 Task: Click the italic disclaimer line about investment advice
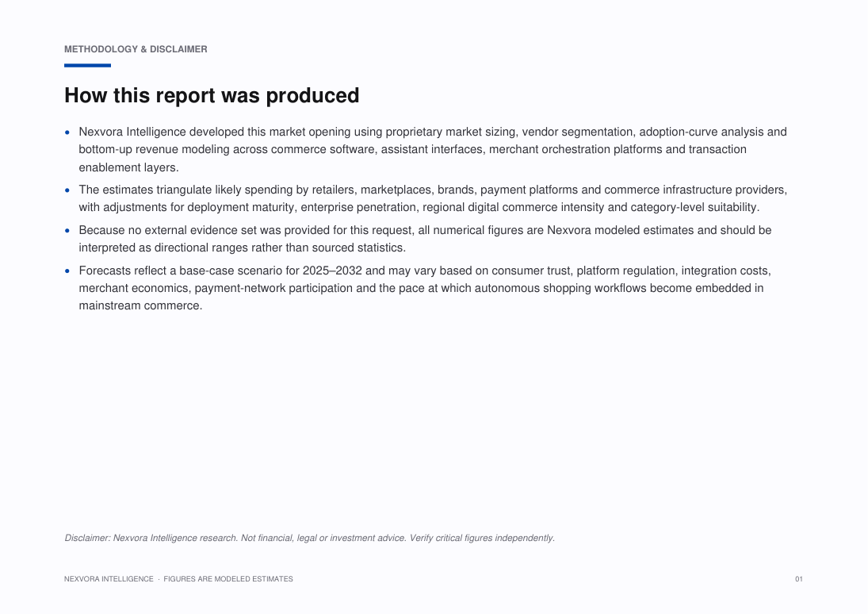point(309,538)
